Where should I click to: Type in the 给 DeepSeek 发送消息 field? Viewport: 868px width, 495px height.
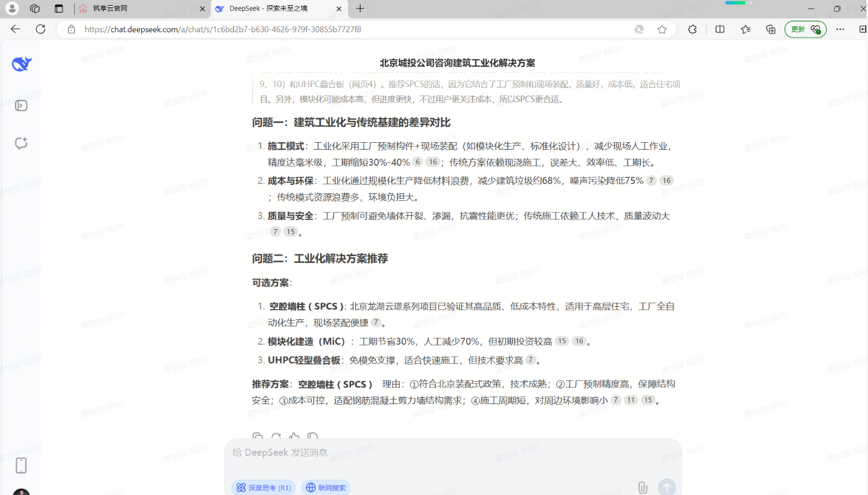tap(449, 453)
